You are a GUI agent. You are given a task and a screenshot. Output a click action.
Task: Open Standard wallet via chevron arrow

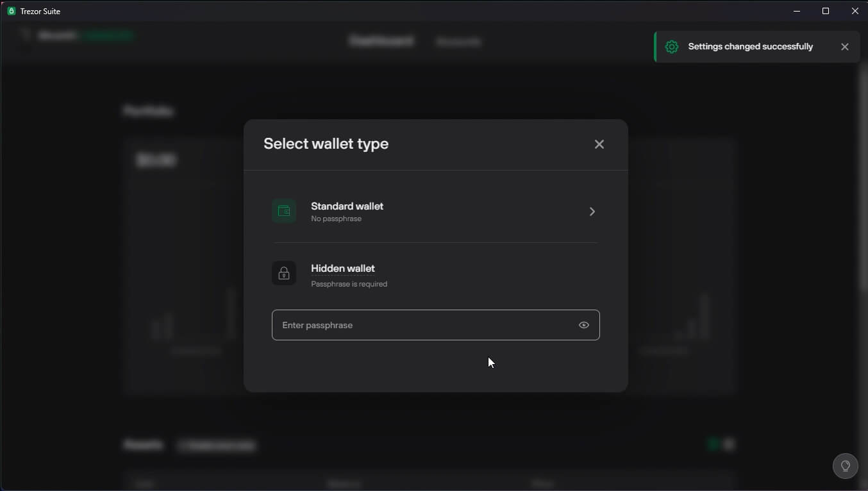[592, 212]
